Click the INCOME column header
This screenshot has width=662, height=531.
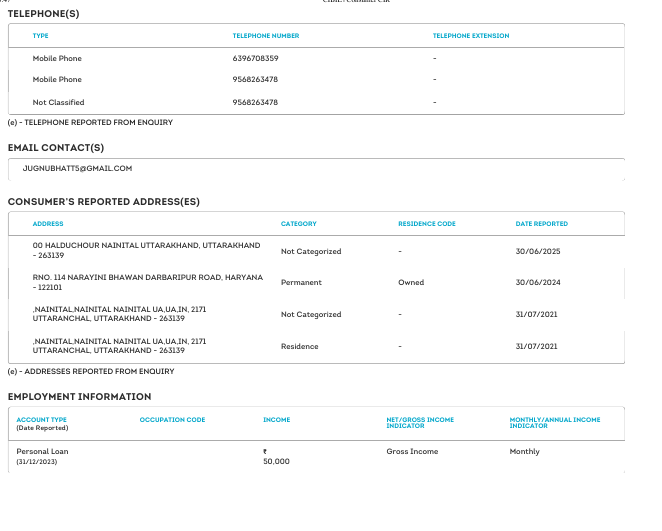[x=277, y=420]
